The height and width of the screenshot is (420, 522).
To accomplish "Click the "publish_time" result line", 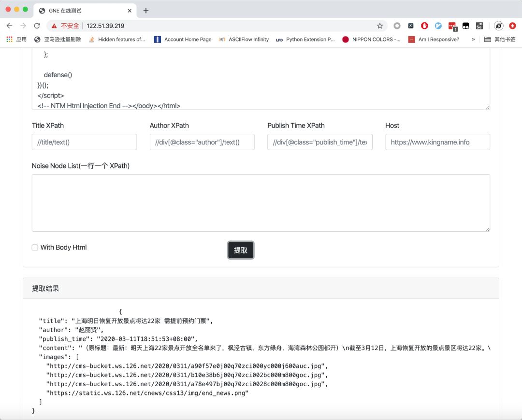I will [118, 339].
